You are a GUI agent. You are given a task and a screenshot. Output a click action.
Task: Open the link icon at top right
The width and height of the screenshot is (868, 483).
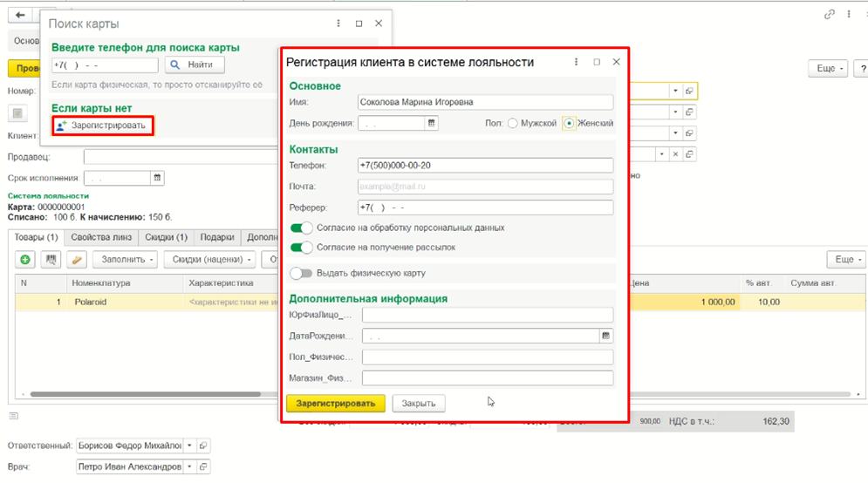click(829, 14)
